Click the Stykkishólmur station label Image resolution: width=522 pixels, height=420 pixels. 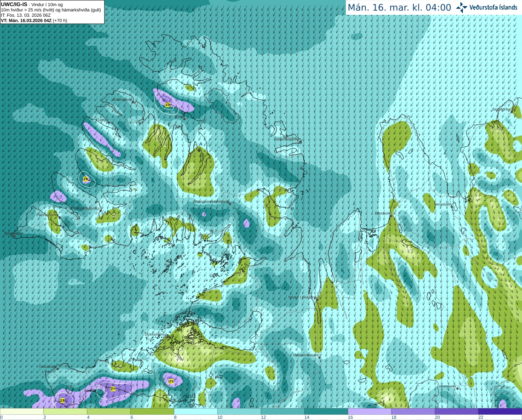[156, 334]
